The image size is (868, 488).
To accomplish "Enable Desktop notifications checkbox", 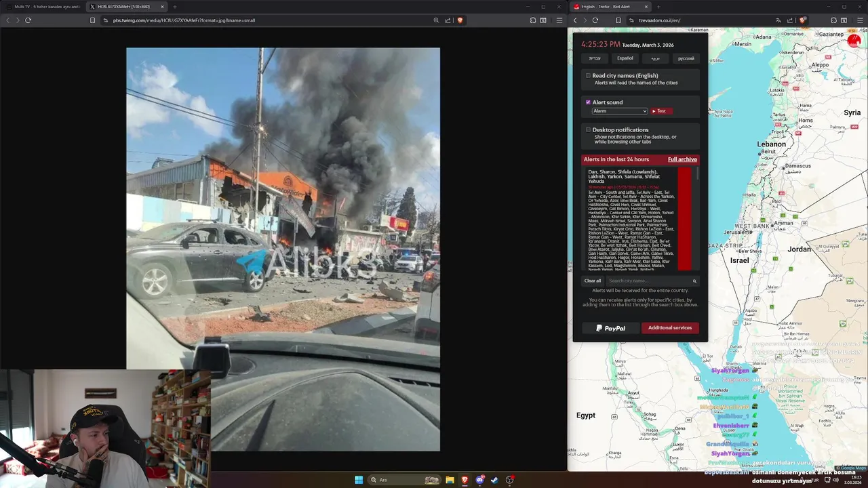I will (x=588, y=129).
